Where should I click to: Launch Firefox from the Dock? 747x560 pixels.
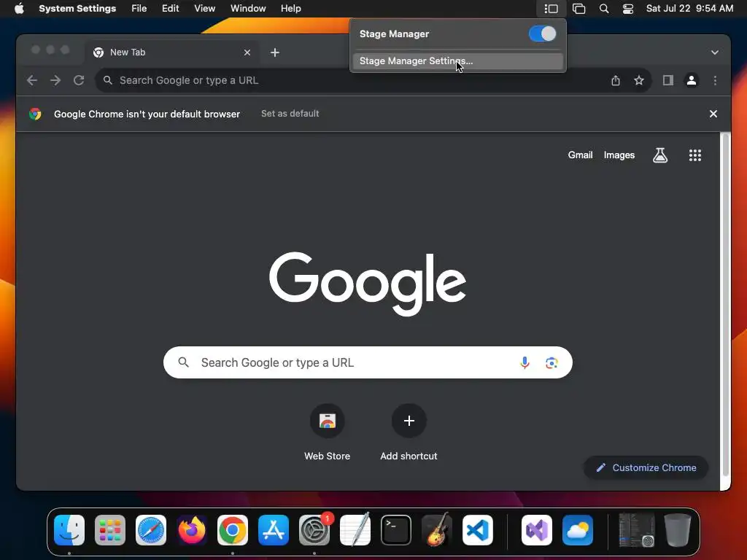pyautogui.click(x=192, y=530)
